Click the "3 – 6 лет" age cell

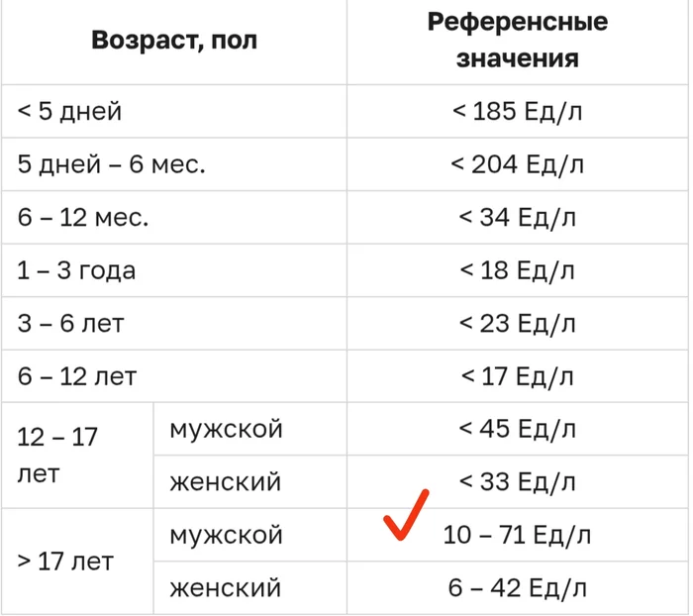(x=70, y=323)
